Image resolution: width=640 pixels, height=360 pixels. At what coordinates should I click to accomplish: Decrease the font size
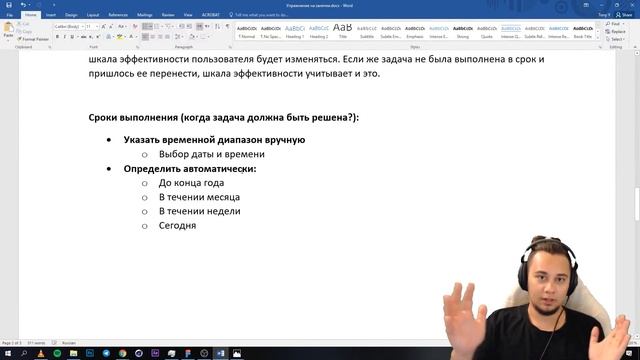111,27
